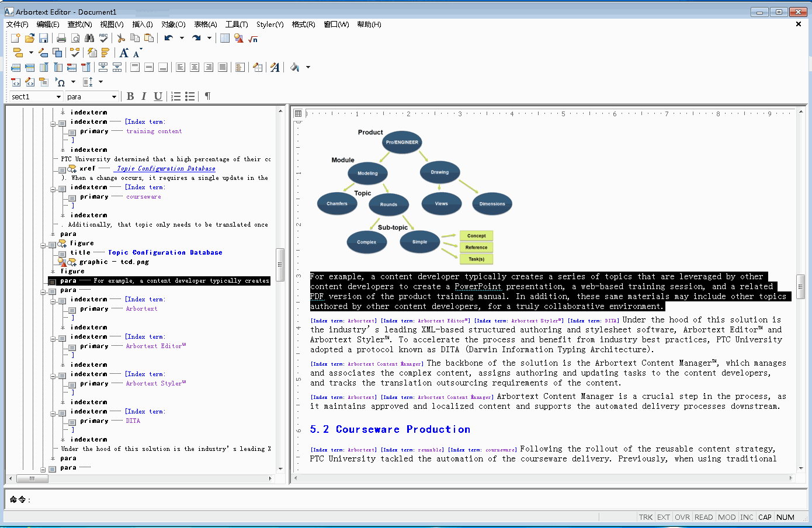Open the Omega symbol dropdown arrow

pyautogui.click(x=73, y=82)
